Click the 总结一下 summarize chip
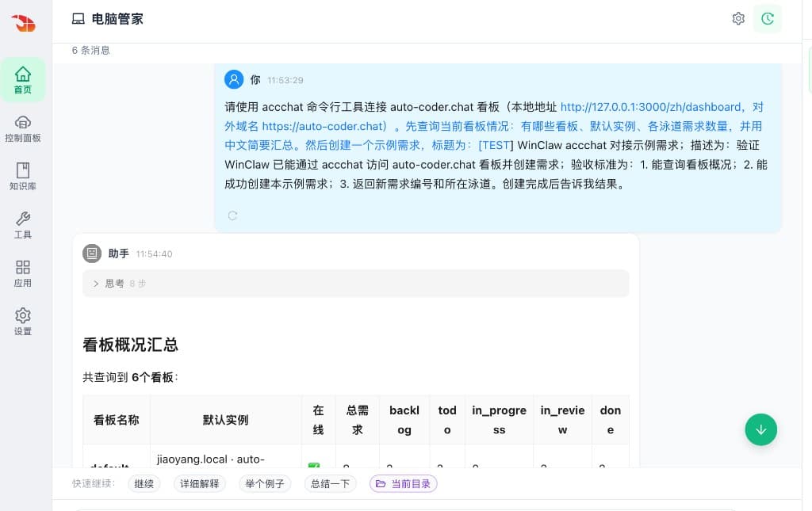The height and width of the screenshot is (511, 812). click(x=330, y=483)
